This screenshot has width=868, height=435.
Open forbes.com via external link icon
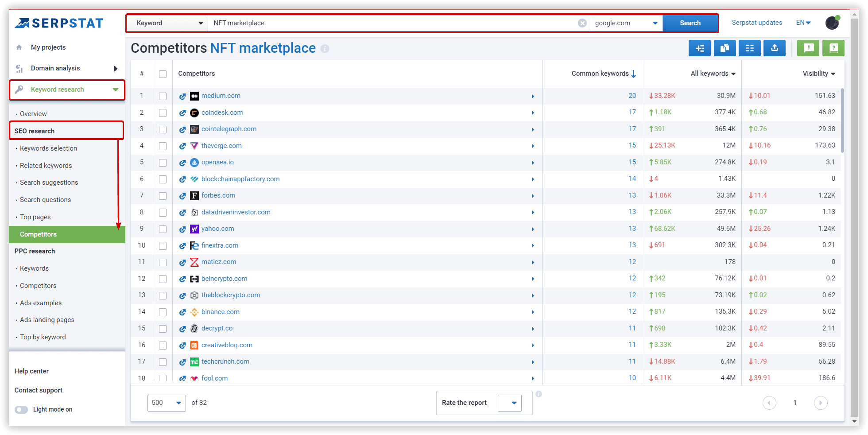[182, 196]
